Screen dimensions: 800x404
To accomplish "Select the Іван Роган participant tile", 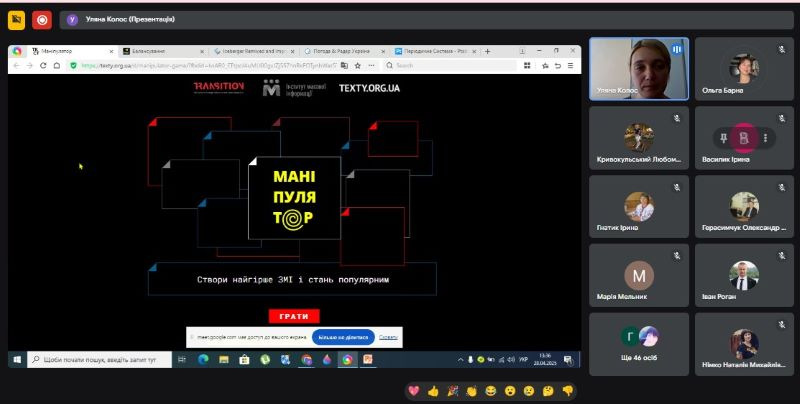I will [744, 275].
